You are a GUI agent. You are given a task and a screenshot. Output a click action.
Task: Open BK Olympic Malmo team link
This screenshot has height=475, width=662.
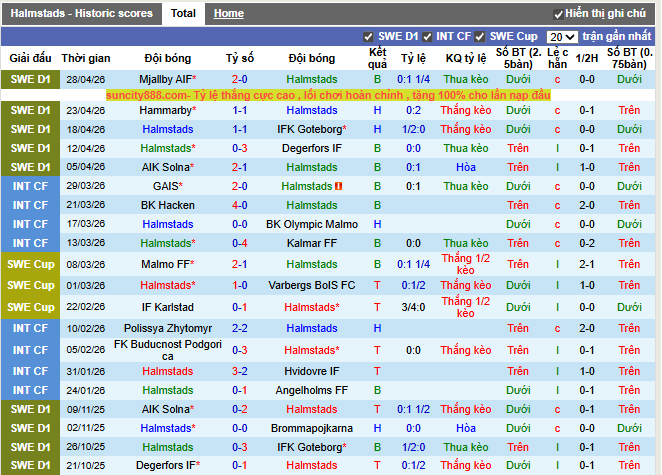(312, 224)
